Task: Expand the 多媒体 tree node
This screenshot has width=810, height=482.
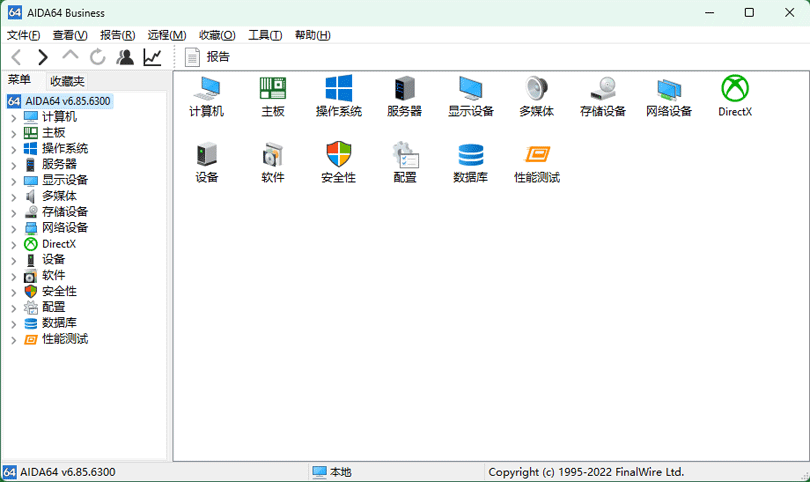Action: [13, 197]
